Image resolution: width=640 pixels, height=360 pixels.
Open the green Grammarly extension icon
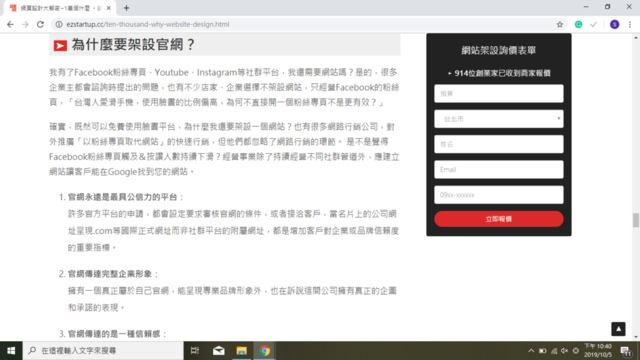coord(578,24)
